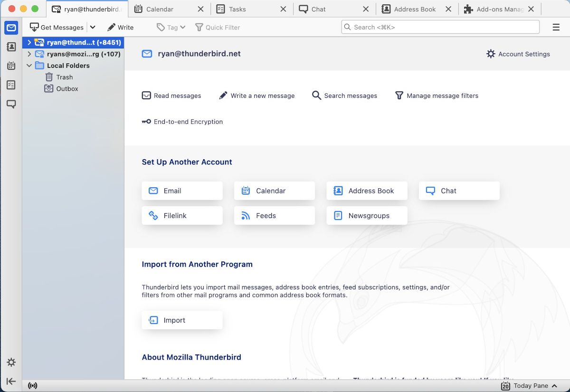
Task: Open the Mail space in the sidebar
Action: coord(11,28)
